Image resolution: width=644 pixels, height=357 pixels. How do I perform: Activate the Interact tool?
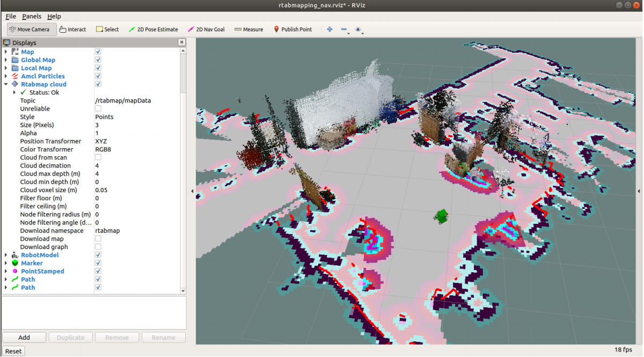click(72, 30)
